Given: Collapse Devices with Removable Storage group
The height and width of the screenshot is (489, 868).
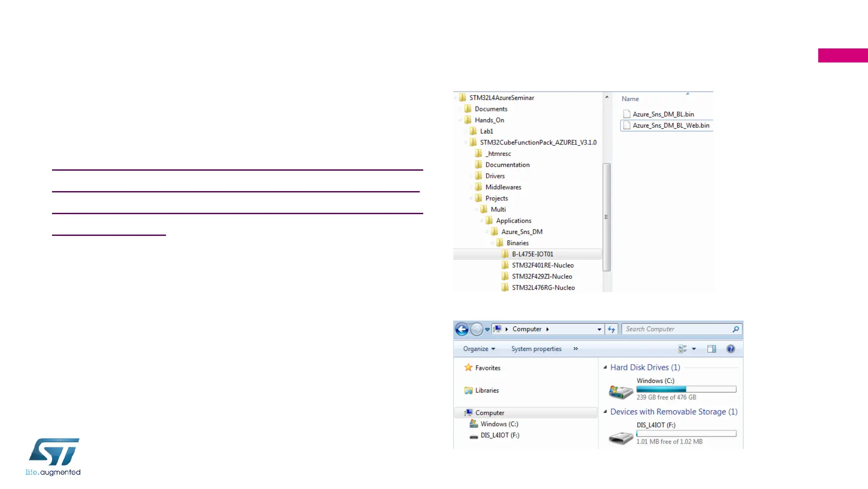Looking at the screenshot, I should 605,412.
